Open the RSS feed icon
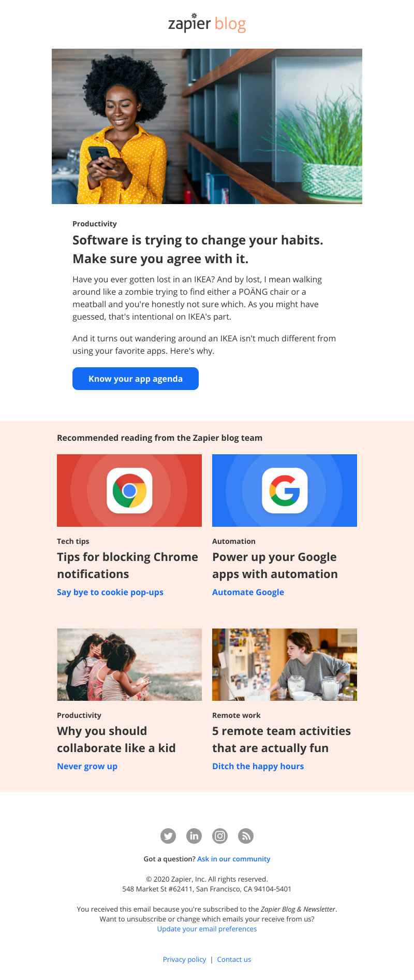Viewport: 414px width, 980px height. (246, 835)
